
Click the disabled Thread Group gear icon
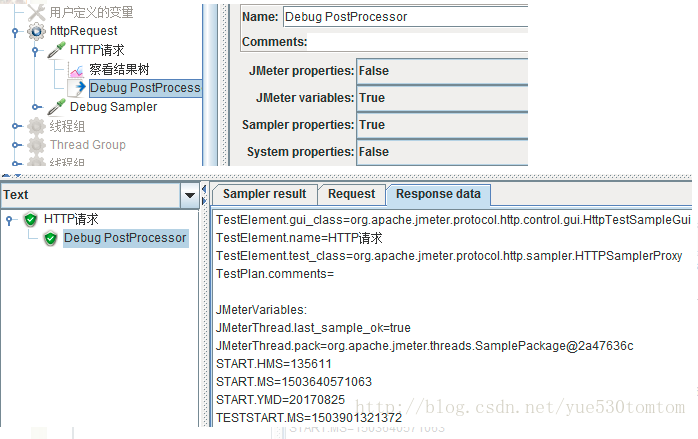[36, 145]
